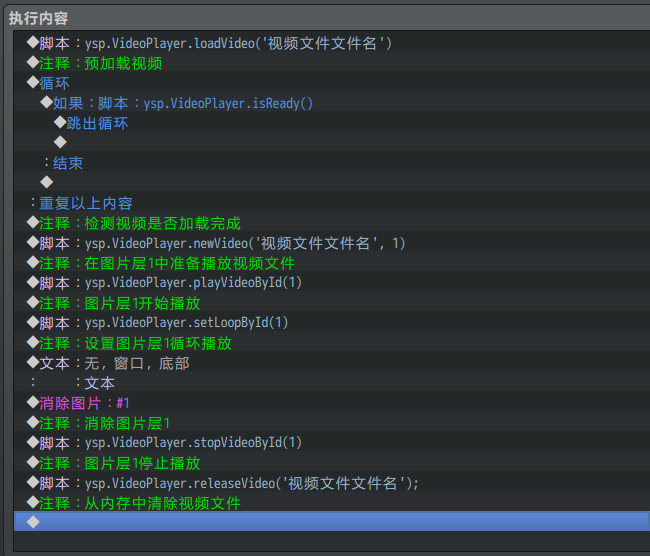This screenshot has width=650, height=556.
Task: Select the 文本：无，窗口，底部 command
Action: pos(332,363)
